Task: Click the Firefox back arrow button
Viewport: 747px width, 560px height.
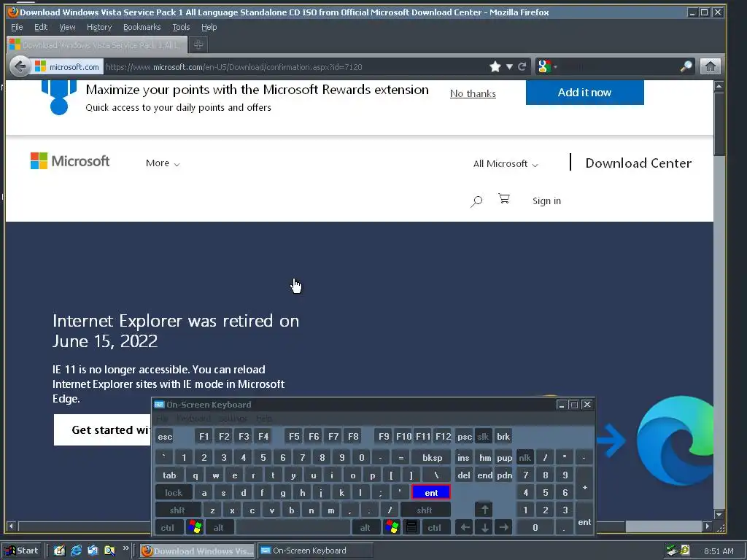Action: click(20, 66)
